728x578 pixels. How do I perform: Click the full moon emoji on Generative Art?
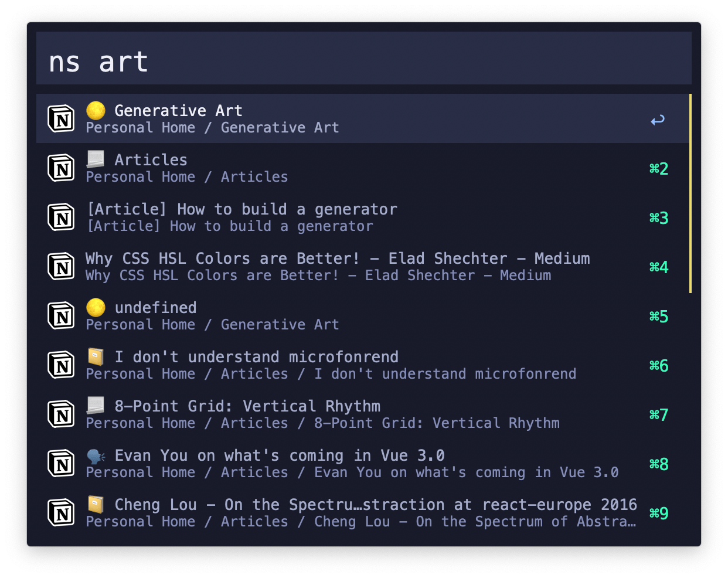(x=96, y=110)
